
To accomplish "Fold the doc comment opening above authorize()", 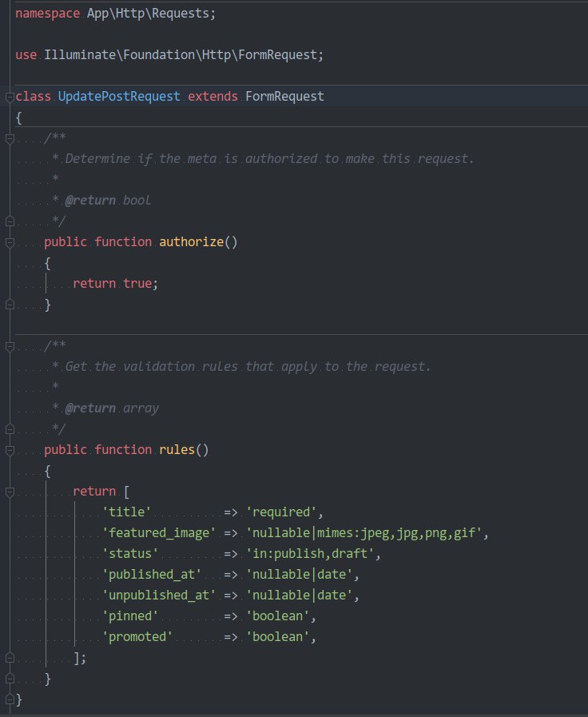I will (x=10, y=138).
